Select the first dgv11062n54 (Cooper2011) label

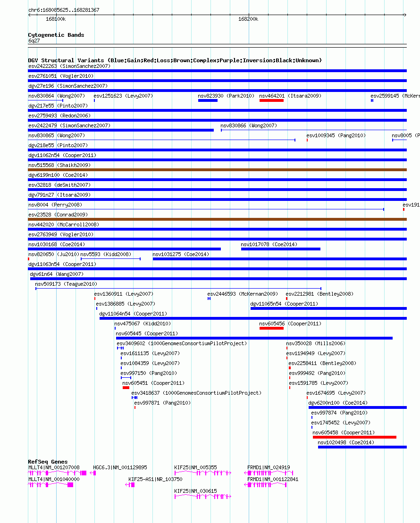click(62, 156)
